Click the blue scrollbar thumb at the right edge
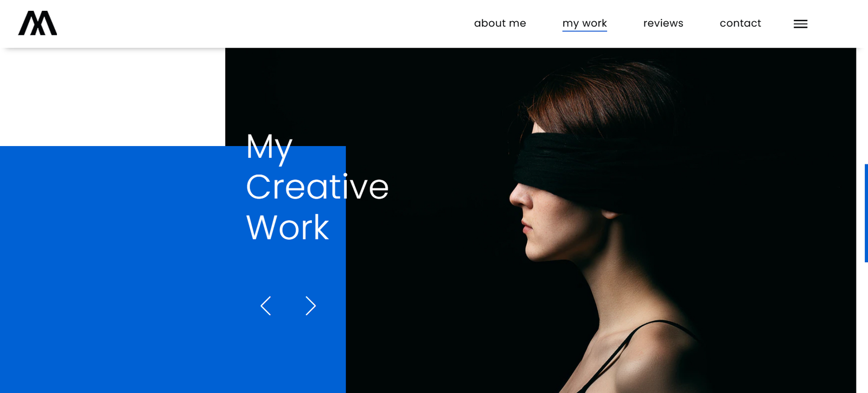868x393 pixels. pyautogui.click(x=866, y=213)
